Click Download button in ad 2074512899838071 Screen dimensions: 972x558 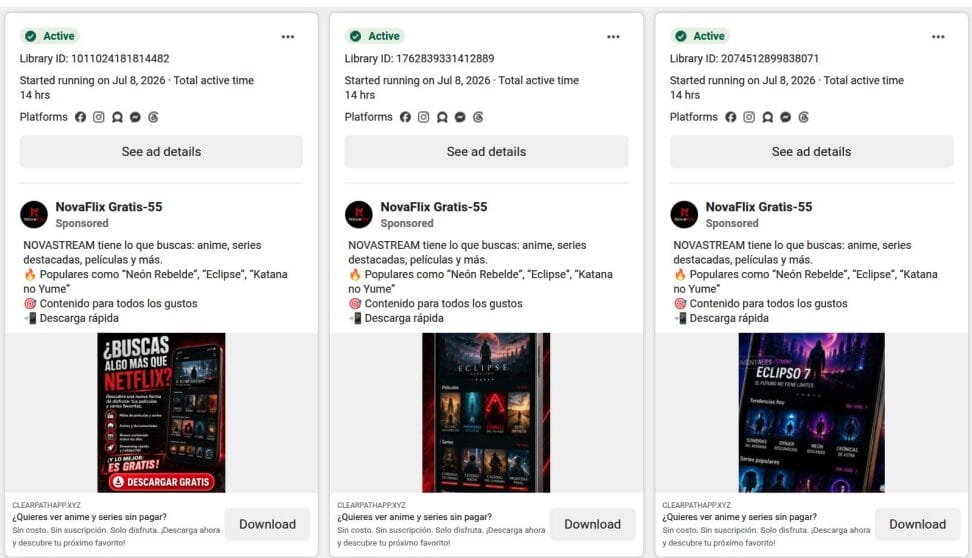click(x=917, y=524)
